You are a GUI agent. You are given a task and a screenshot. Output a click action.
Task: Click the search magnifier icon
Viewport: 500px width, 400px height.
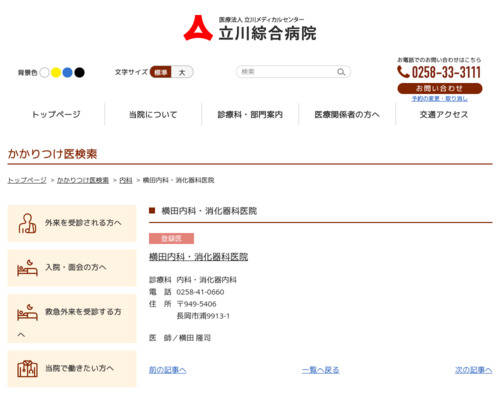tap(341, 72)
